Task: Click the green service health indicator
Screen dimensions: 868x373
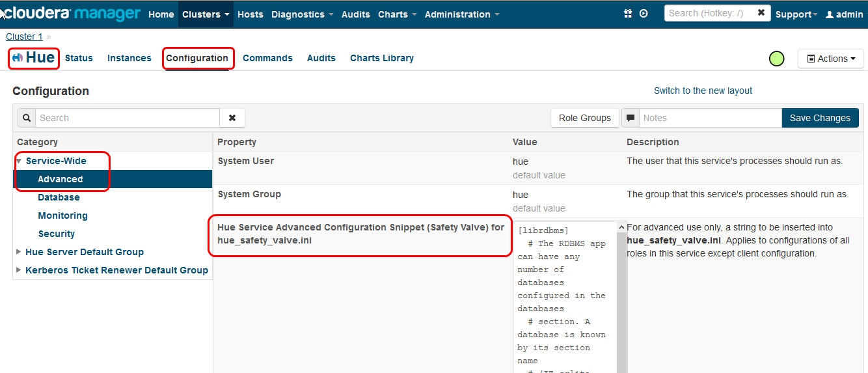Action: click(776, 59)
